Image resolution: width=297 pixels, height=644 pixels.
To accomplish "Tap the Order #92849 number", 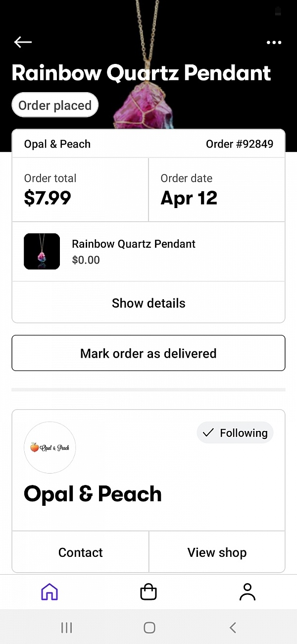I will [x=239, y=144].
